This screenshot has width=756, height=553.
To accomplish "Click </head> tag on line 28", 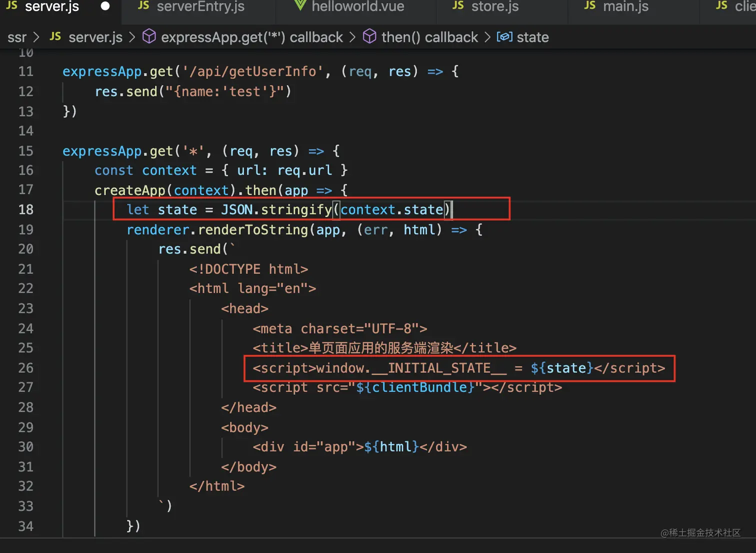I will pos(248,407).
